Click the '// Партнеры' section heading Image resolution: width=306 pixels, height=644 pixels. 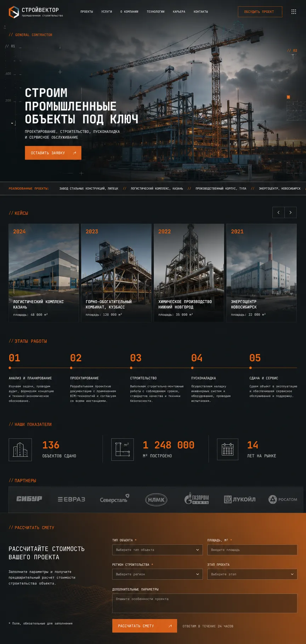coord(23,480)
